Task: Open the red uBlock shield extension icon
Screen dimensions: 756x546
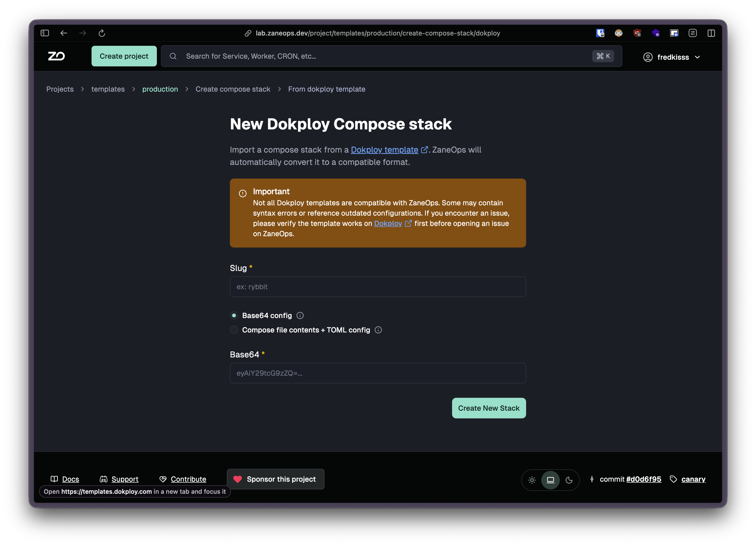Action: click(637, 33)
